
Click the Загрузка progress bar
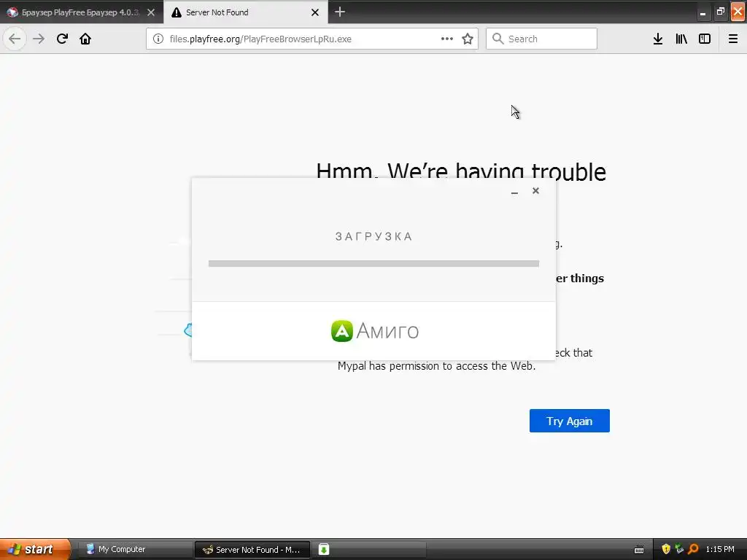373,263
